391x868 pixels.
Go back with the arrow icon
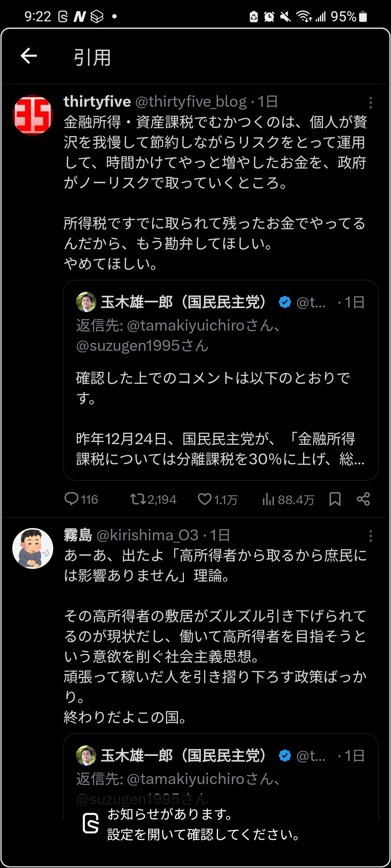pos(29,56)
